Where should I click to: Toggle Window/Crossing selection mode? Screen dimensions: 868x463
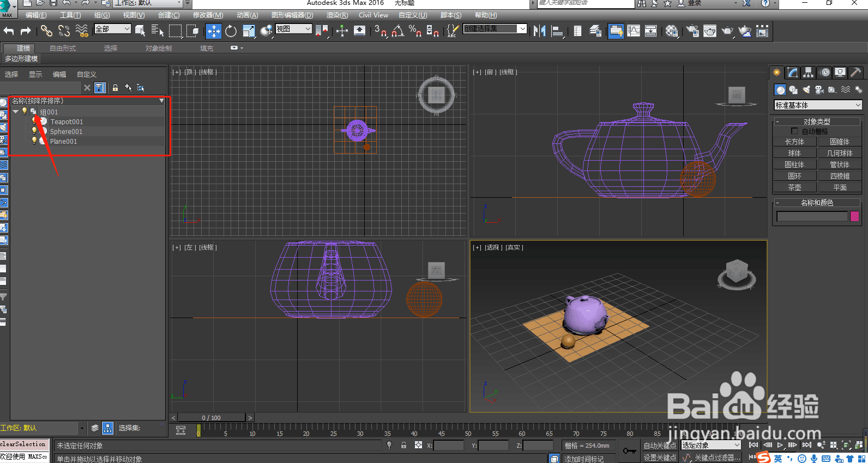(192, 31)
